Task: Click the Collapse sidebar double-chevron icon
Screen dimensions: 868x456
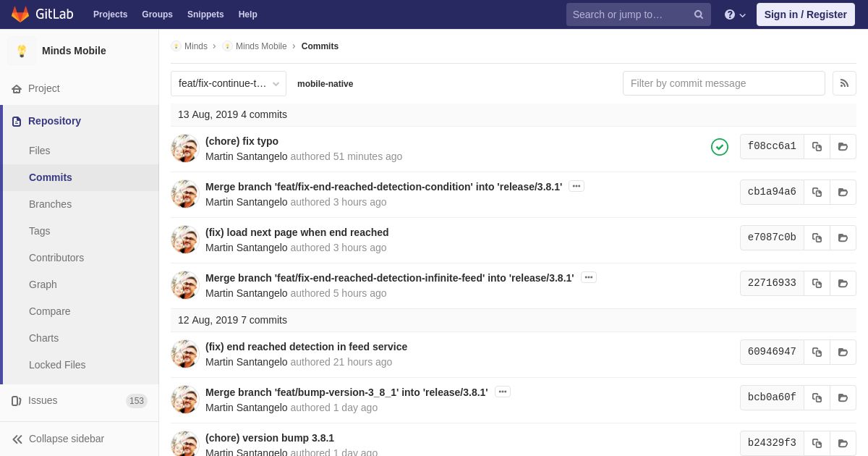Action: point(17,439)
